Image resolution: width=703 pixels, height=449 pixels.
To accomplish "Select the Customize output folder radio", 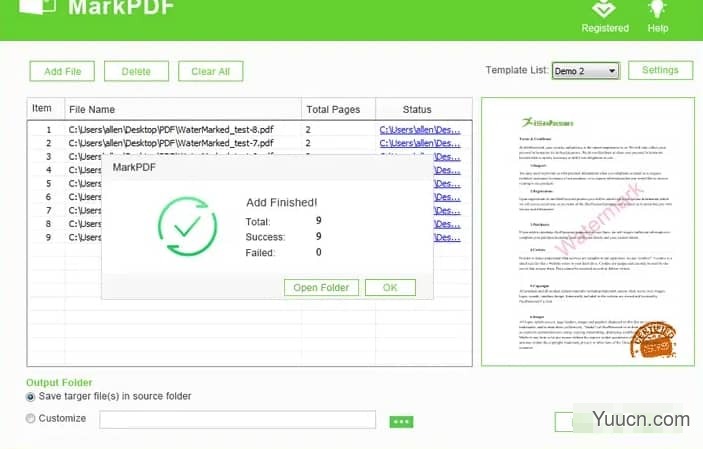I will (x=30, y=418).
